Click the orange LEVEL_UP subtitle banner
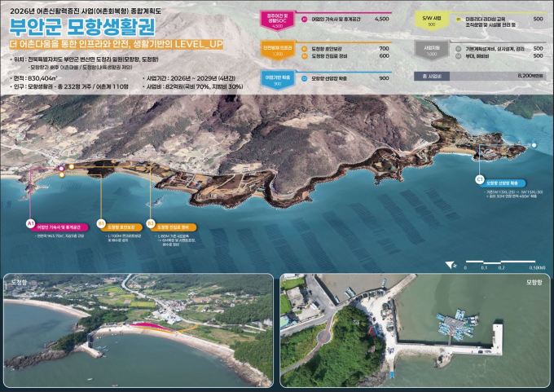The width and height of the screenshot is (554, 392). (112, 41)
